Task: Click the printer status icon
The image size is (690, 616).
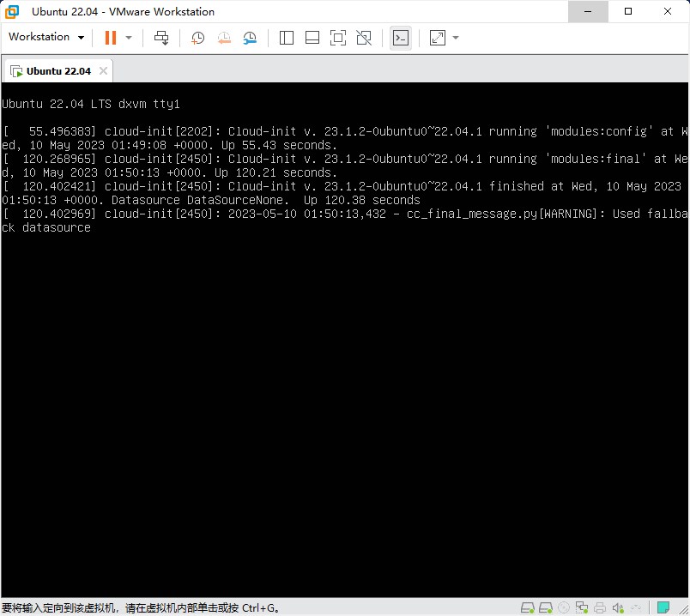Action: click(600, 608)
